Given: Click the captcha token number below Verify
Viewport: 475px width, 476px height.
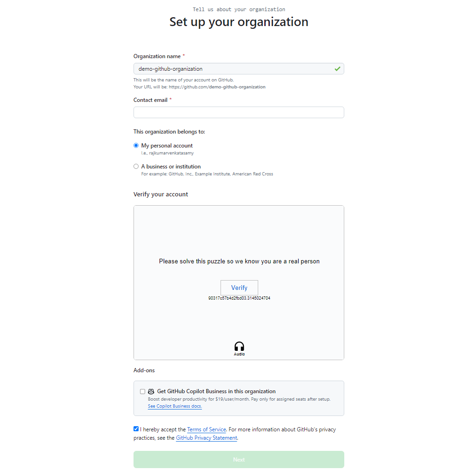Looking at the screenshot, I should coord(239,298).
